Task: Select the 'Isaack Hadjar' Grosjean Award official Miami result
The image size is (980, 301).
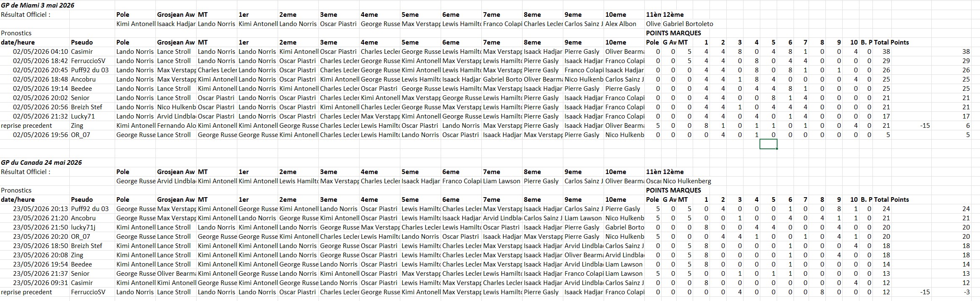Action: click(176, 24)
